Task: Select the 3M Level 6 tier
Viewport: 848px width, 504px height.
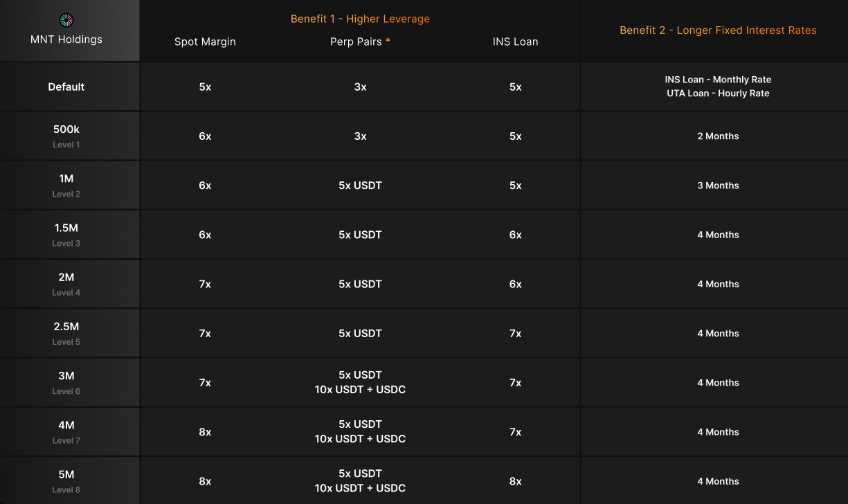Action: click(66, 382)
